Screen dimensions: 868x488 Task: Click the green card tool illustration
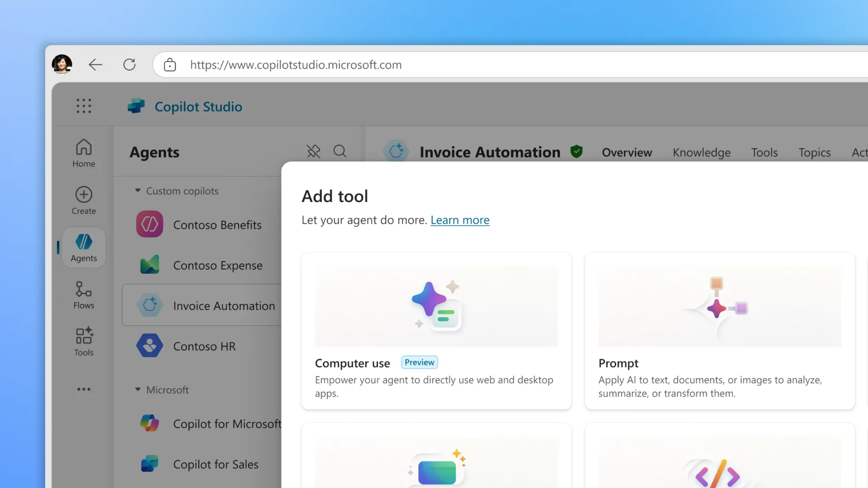click(436, 469)
